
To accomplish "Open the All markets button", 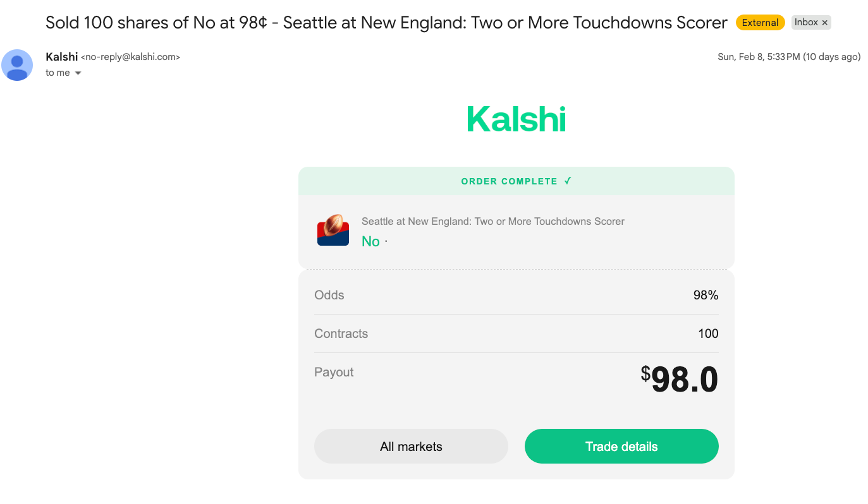I will click(411, 447).
